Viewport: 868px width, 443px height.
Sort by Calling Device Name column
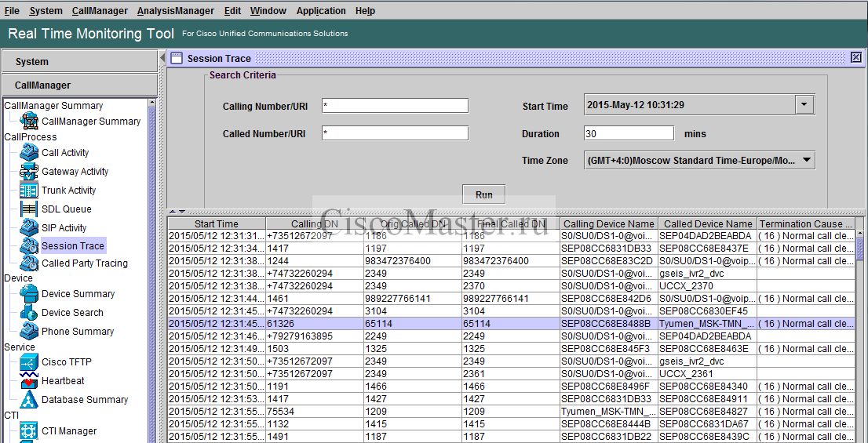click(x=608, y=224)
